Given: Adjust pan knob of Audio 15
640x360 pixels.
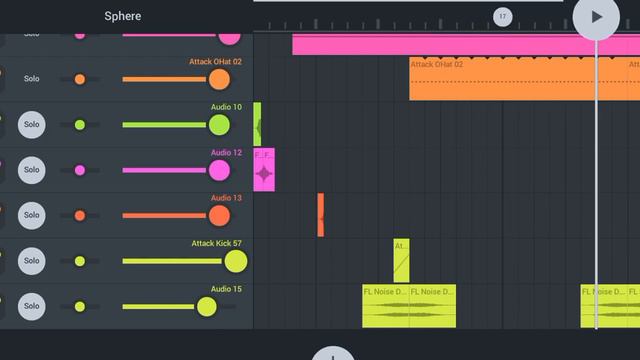Looking at the screenshot, I should click(80, 307).
